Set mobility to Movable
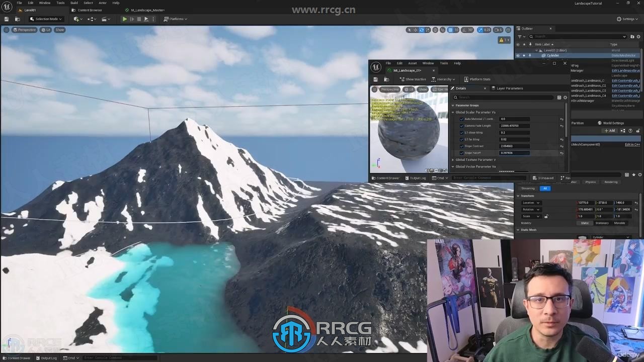 619,223
